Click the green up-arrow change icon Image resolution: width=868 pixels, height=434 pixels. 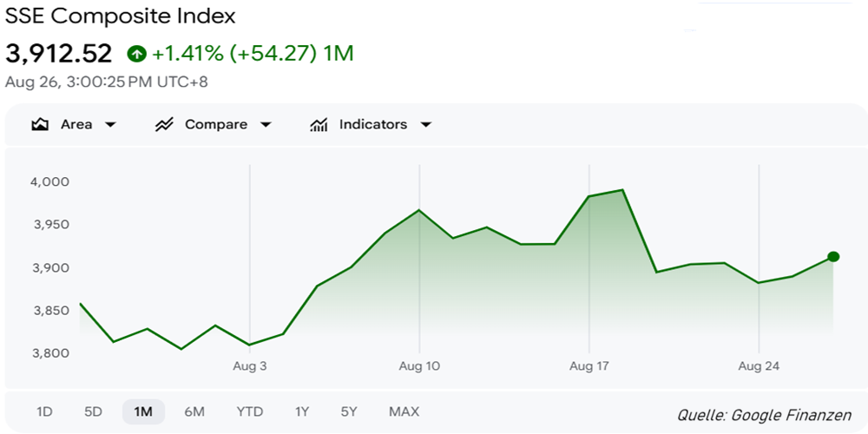(136, 54)
